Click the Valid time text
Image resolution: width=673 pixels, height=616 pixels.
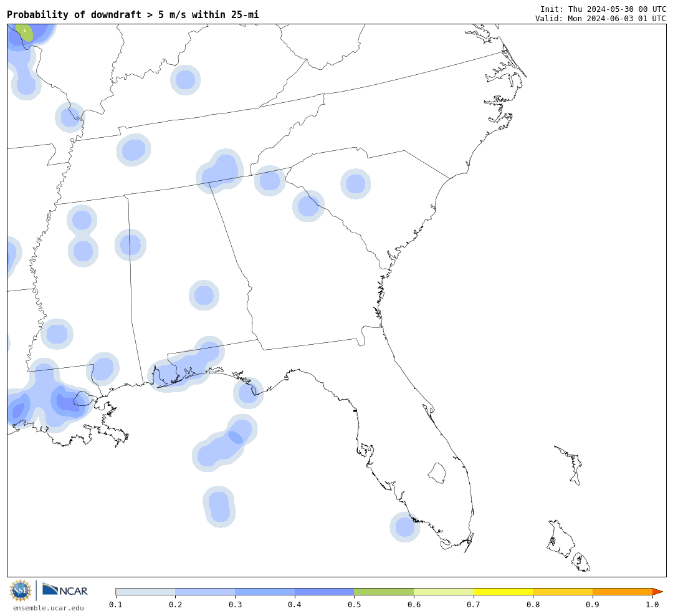point(601,19)
